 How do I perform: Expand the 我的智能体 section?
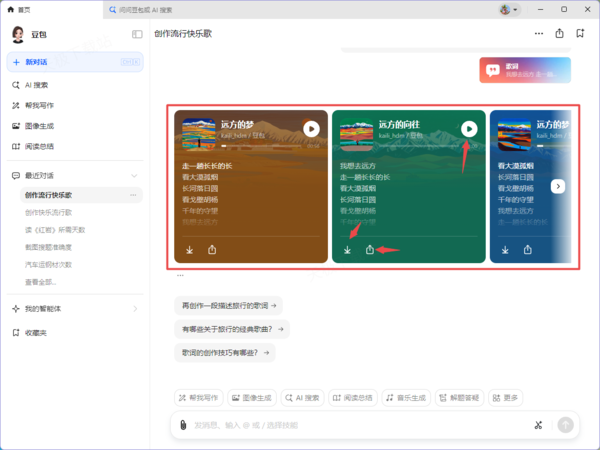pyautogui.click(x=135, y=309)
